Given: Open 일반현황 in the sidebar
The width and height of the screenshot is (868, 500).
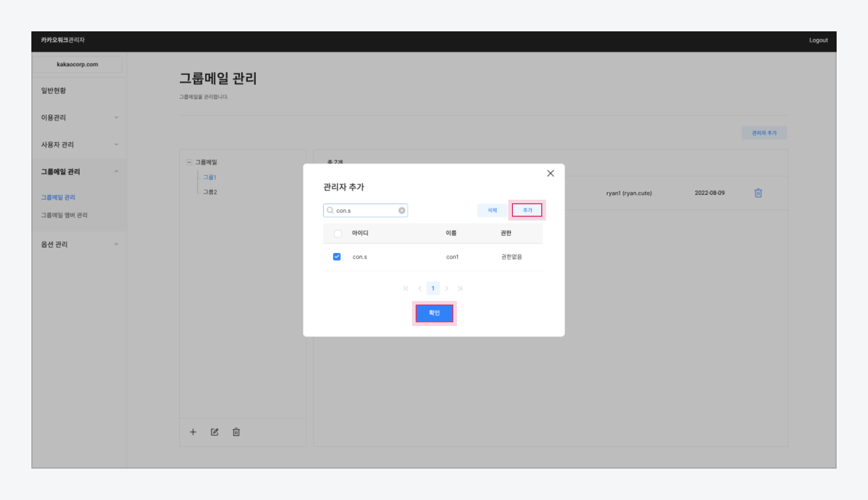Looking at the screenshot, I should tap(54, 91).
